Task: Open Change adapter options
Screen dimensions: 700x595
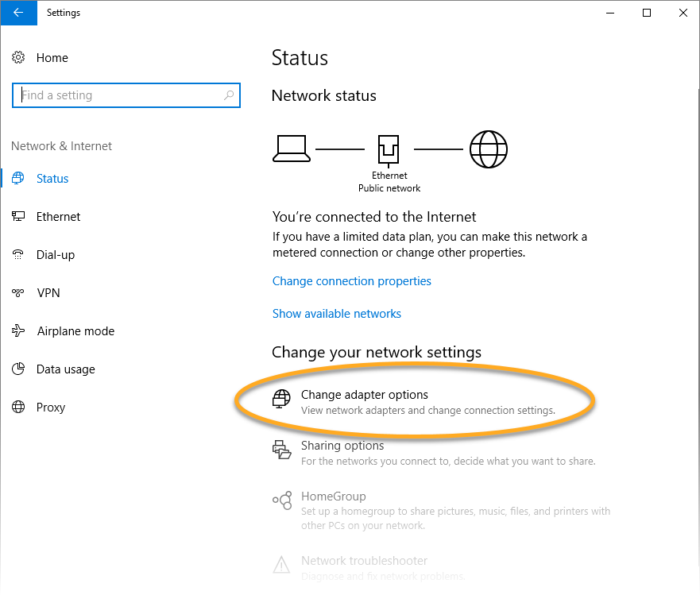Action: 364,395
